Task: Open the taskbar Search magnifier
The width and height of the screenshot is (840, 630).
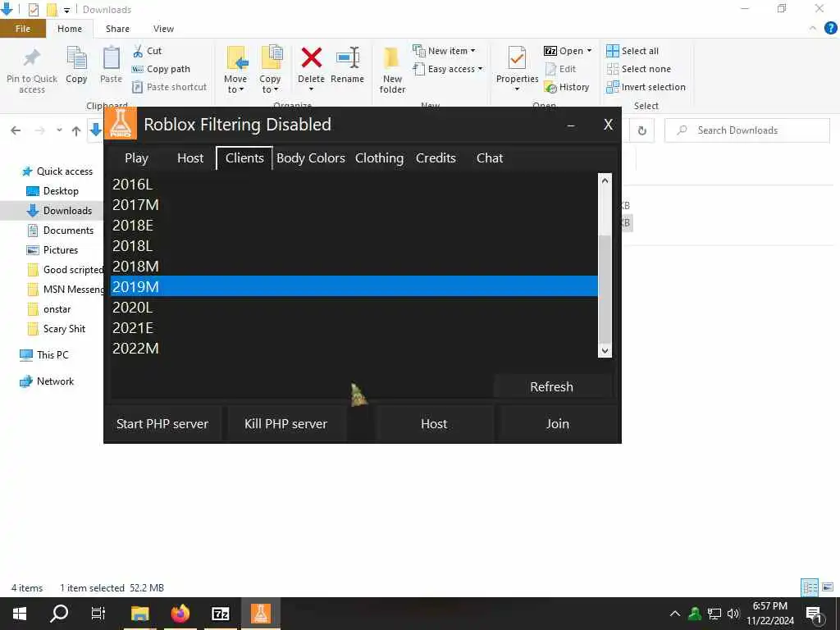Action: pyautogui.click(x=59, y=614)
